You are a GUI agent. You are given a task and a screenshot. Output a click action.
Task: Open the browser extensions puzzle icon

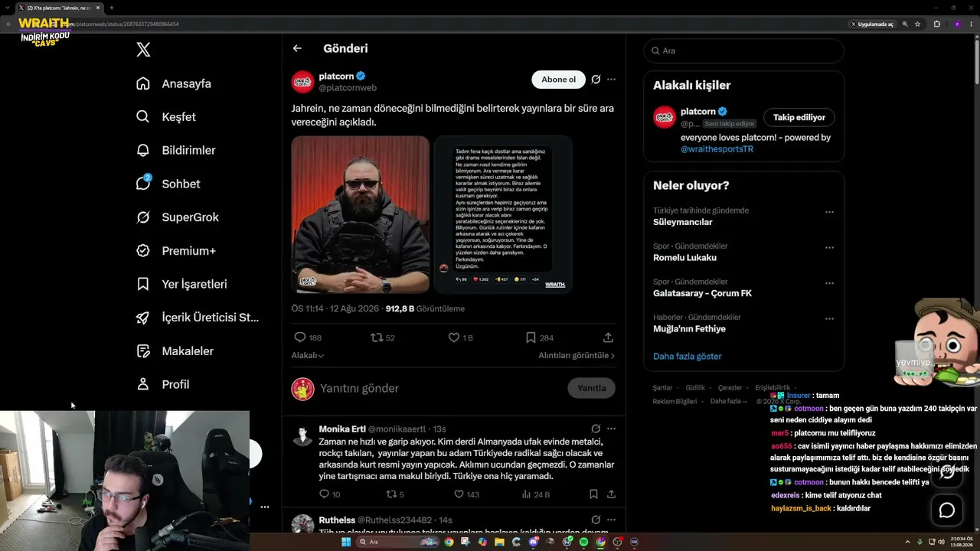[x=936, y=24]
